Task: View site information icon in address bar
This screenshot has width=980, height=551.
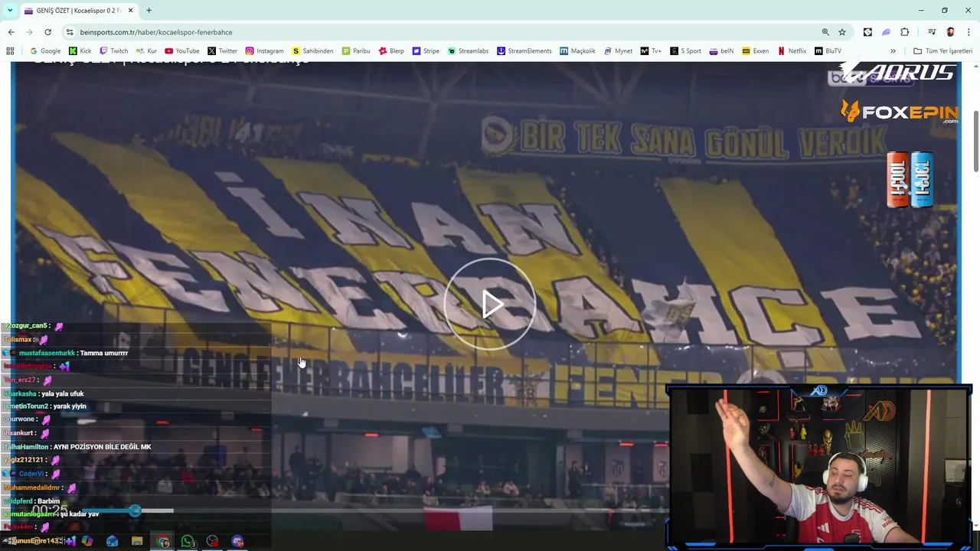Action: [70, 32]
